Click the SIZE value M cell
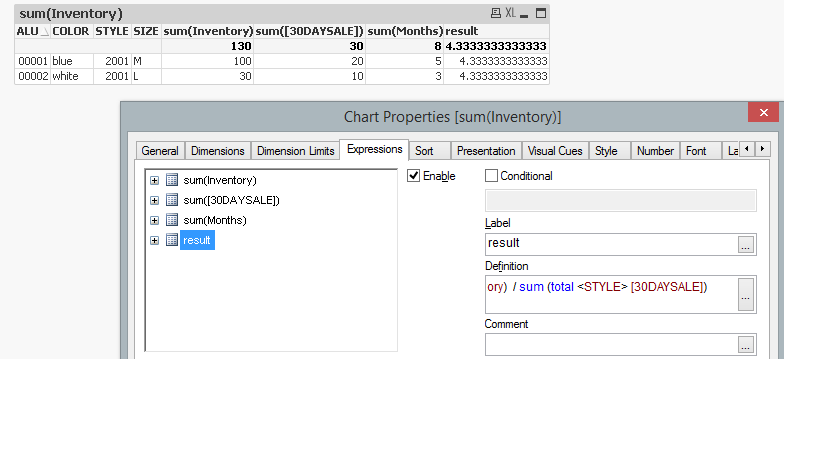Viewport: 819px width, 460px height. pyautogui.click(x=146, y=61)
